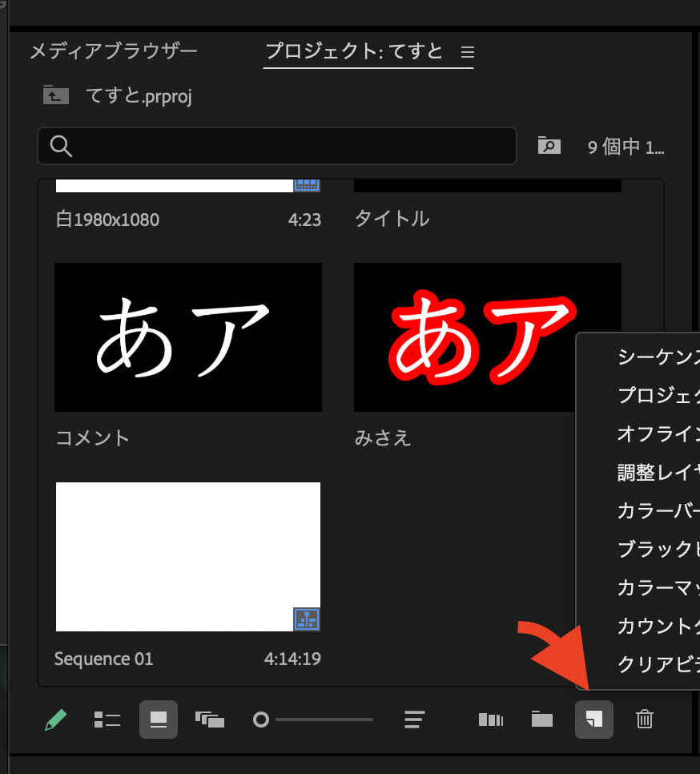Create new search bin from query
700x774 pixels.
click(549, 146)
